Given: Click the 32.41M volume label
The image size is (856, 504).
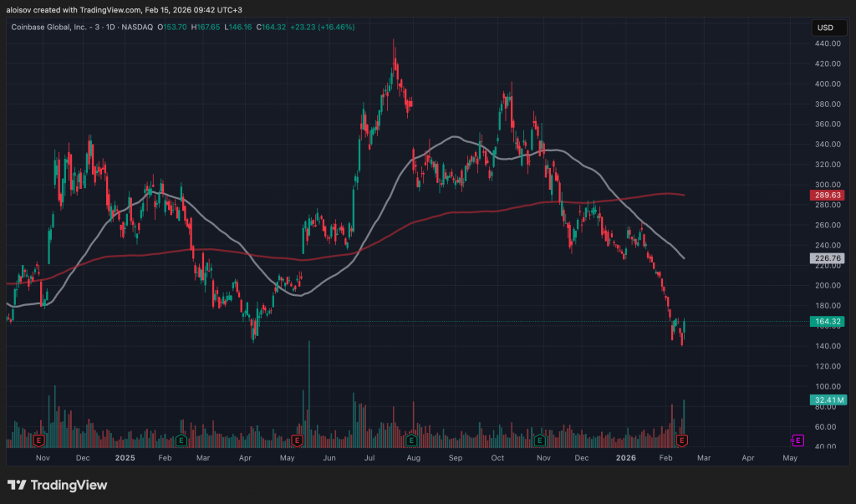Looking at the screenshot, I should [x=824, y=400].
